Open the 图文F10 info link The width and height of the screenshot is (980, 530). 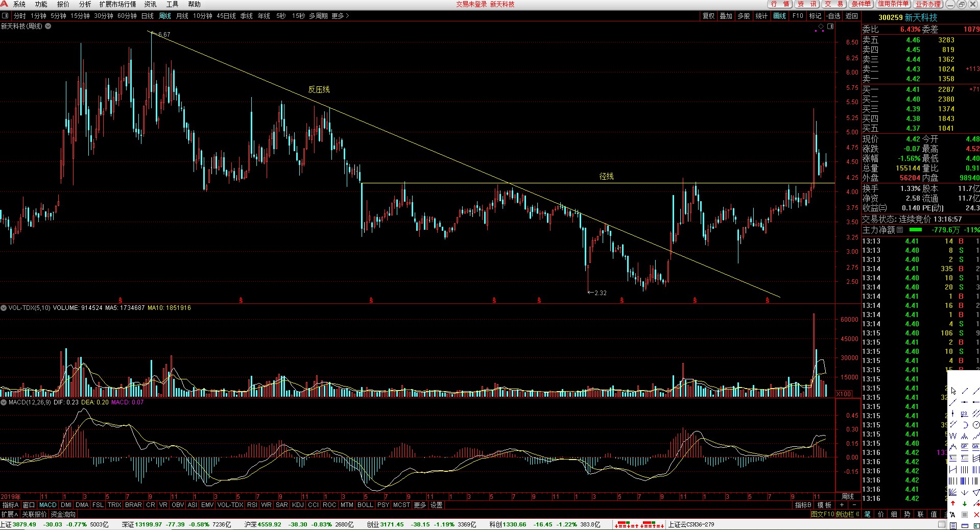click(x=822, y=514)
